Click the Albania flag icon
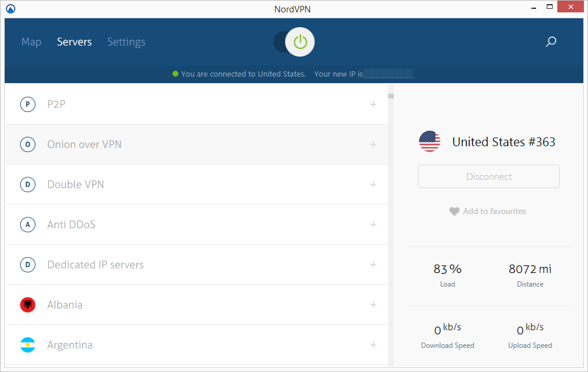The image size is (588, 372). pos(28,305)
